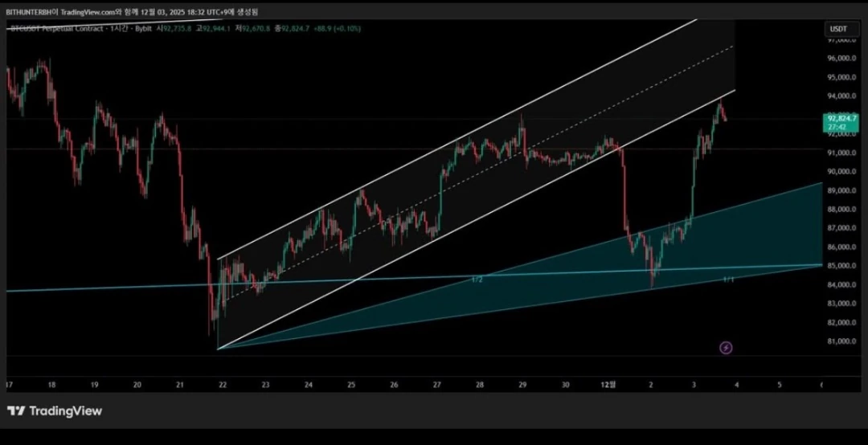Click date 20 on the time axis

click(137, 385)
